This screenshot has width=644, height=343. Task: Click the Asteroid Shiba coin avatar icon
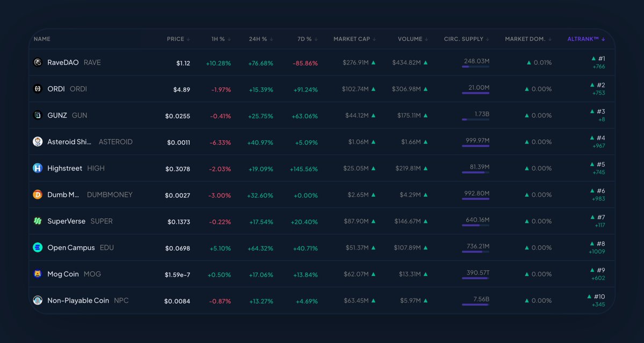tap(38, 141)
